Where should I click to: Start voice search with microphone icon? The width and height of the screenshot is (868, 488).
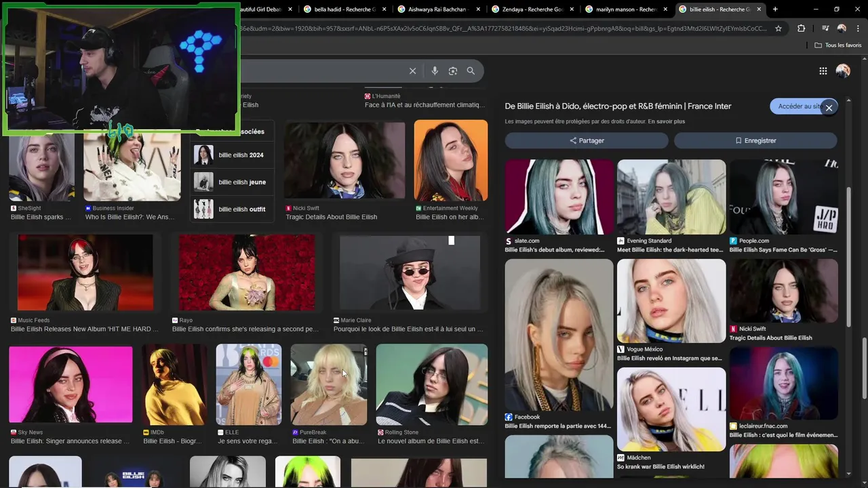[x=435, y=70]
